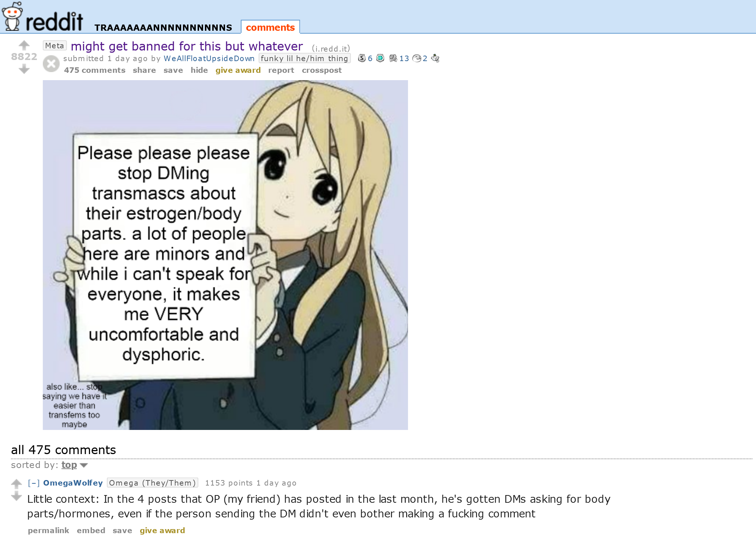Screen dimensions: 756x543
Task: Collapse OmegaWolfey's comment thread
Action: point(34,483)
